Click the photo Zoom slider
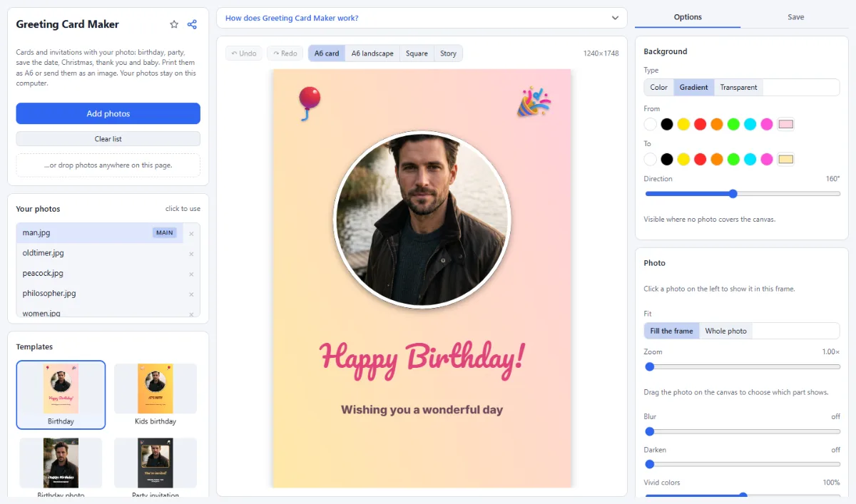Screen dimensions: 856x504 pyautogui.click(x=742, y=367)
